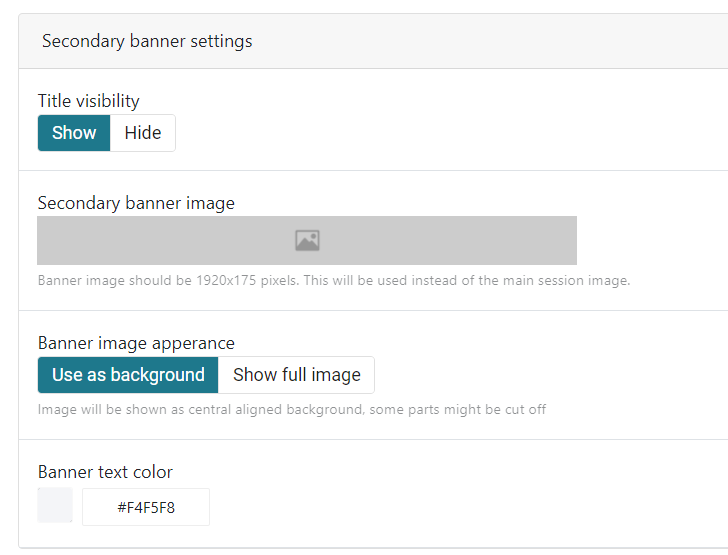Click the Secondary banner settings heading
The width and height of the screenshot is (728, 555).
click(x=147, y=41)
